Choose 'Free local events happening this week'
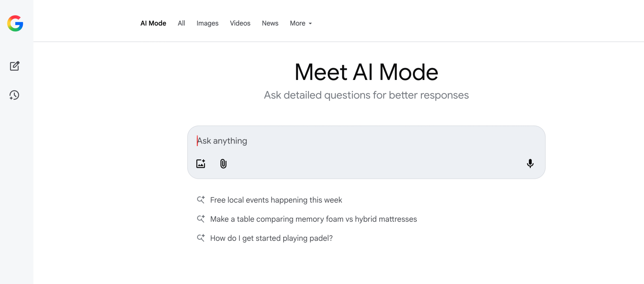 tap(276, 200)
